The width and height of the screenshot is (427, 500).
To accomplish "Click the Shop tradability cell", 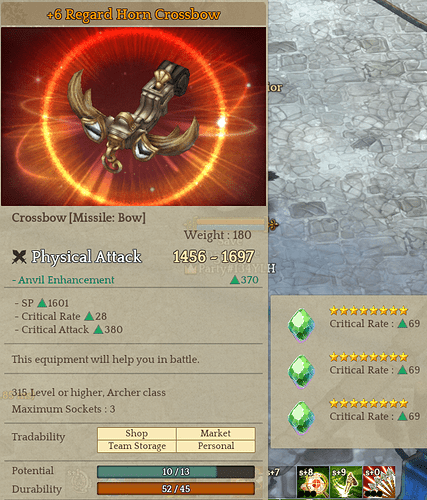I will pos(137,433).
